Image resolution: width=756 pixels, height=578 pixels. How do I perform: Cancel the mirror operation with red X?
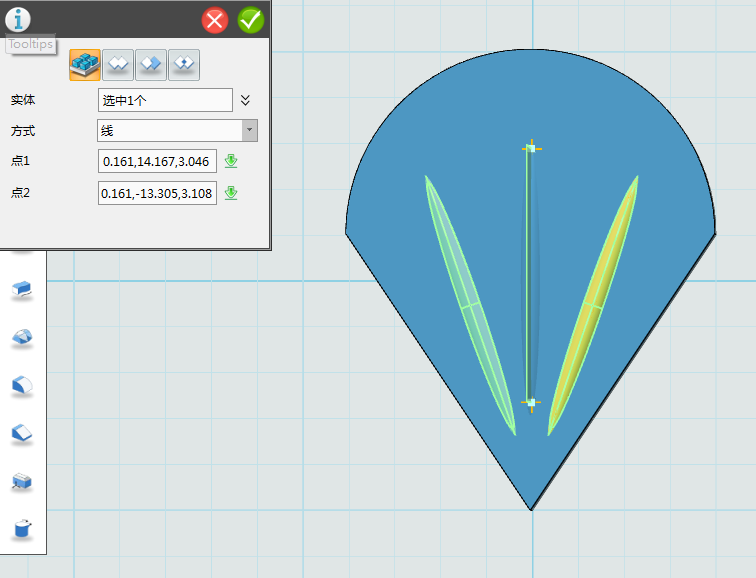pyautogui.click(x=215, y=20)
